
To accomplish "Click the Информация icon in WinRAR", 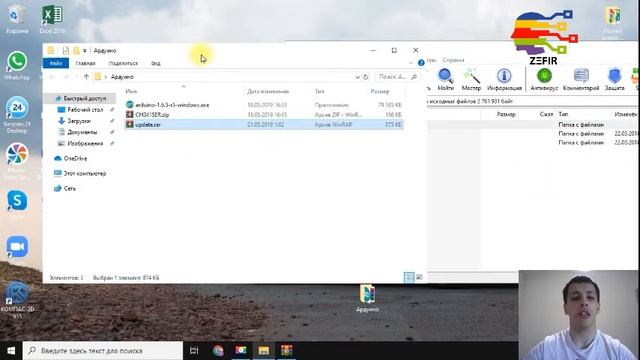I will pos(504,80).
